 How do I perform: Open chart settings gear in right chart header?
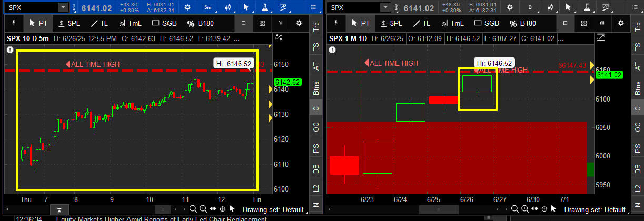pos(509,7)
